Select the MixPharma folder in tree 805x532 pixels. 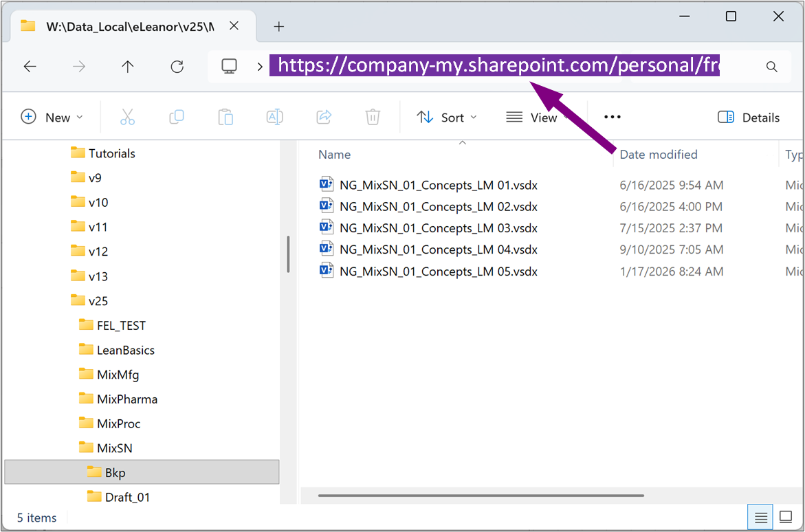point(126,399)
